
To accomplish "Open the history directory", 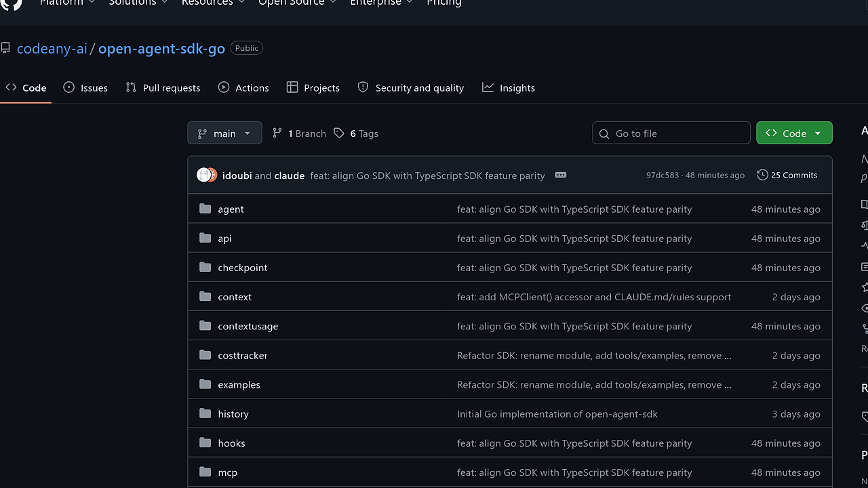I will tap(233, 413).
